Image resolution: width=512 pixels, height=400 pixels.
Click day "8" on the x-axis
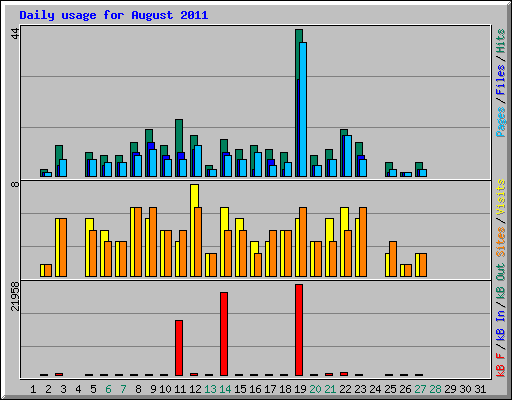click(x=138, y=389)
